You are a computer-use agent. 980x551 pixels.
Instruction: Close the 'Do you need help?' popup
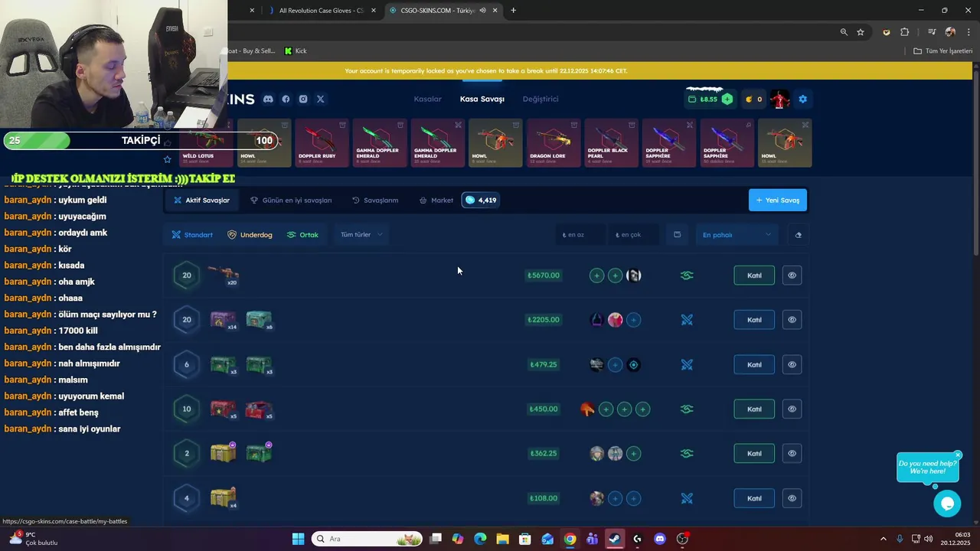pos(958,455)
